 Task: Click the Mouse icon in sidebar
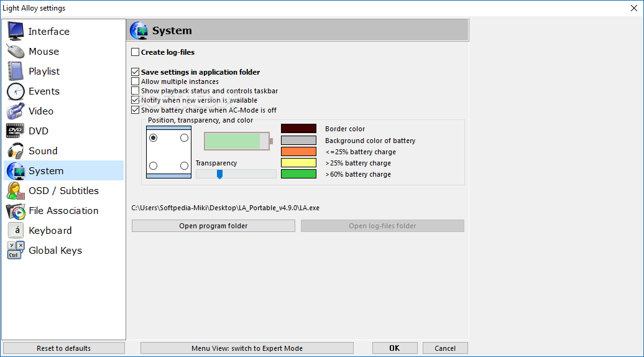tap(16, 52)
